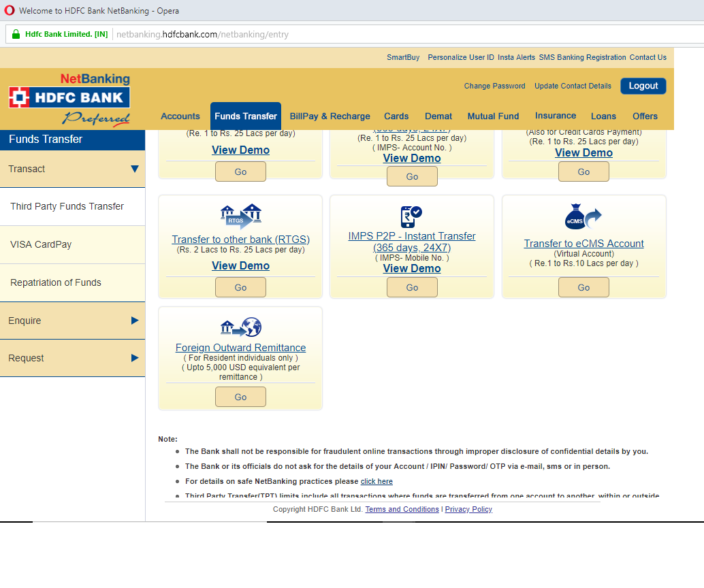Click the green padlock security icon

(x=16, y=34)
